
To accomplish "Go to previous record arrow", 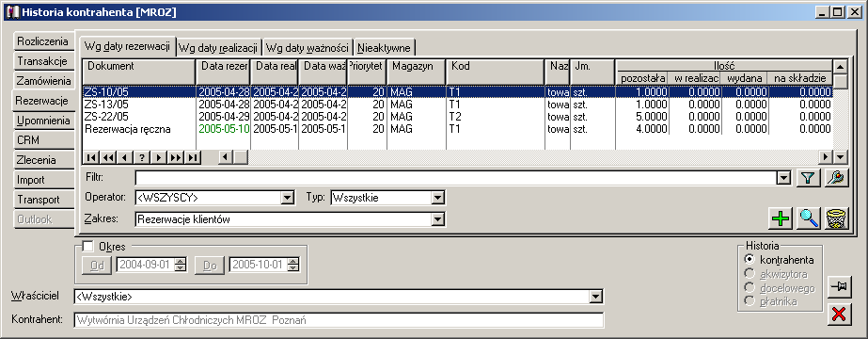I will point(125,157).
